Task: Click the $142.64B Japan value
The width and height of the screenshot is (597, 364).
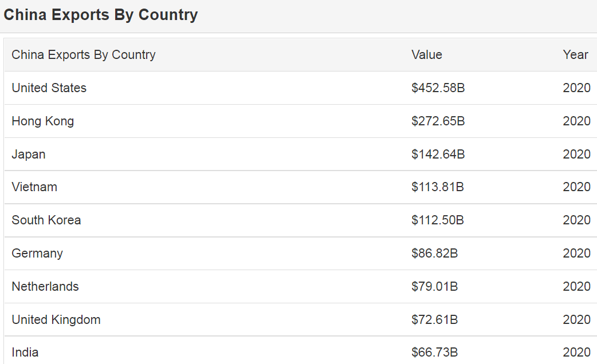Action: pos(438,155)
